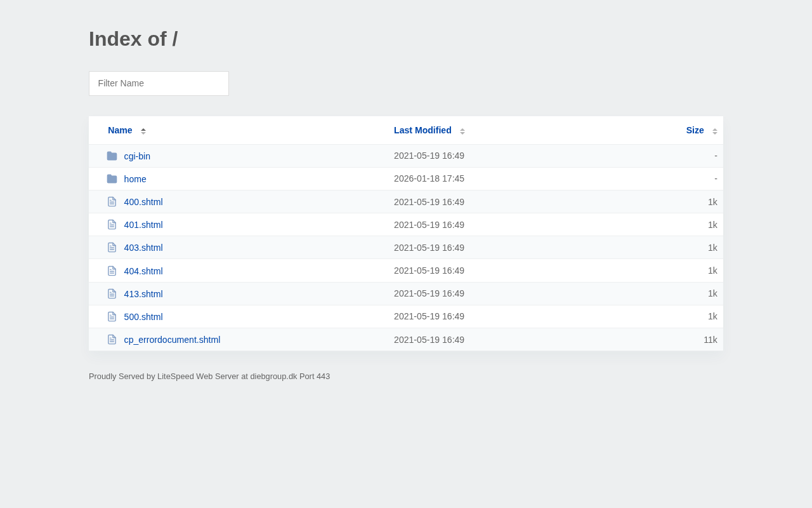Sort listing by Name header

(x=120, y=130)
